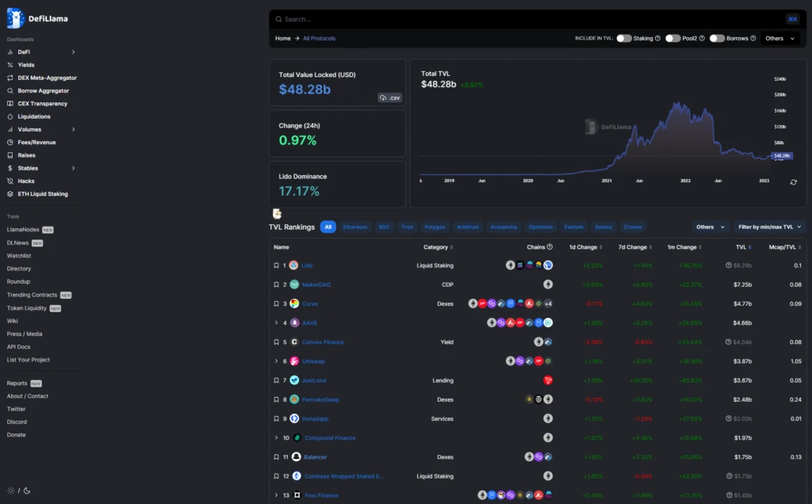Viewport: 812px width, 504px height.
Task: Switch to light theme sun icon
Action: pos(10,491)
